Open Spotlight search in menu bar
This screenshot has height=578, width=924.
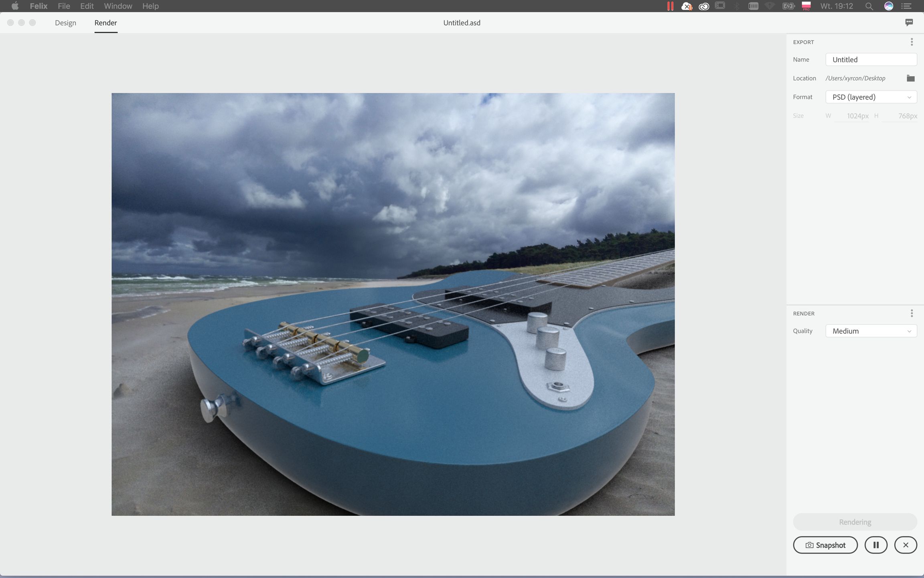point(869,6)
